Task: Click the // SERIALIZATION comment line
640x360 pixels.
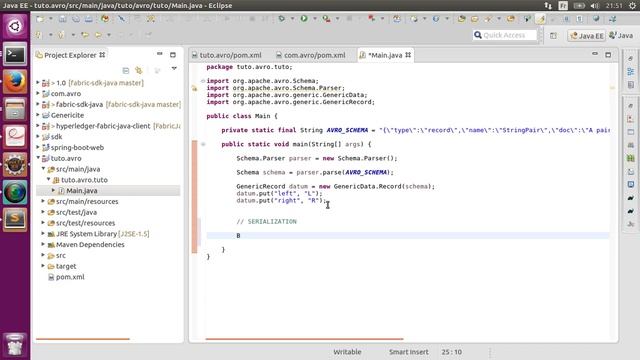Action: coord(267,221)
